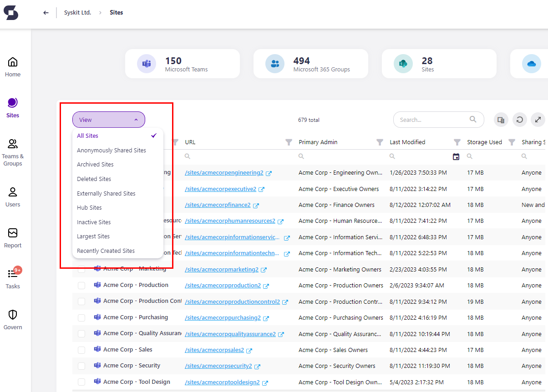Check the row for Acme Corp - Production
The image size is (548, 392).
tap(81, 285)
